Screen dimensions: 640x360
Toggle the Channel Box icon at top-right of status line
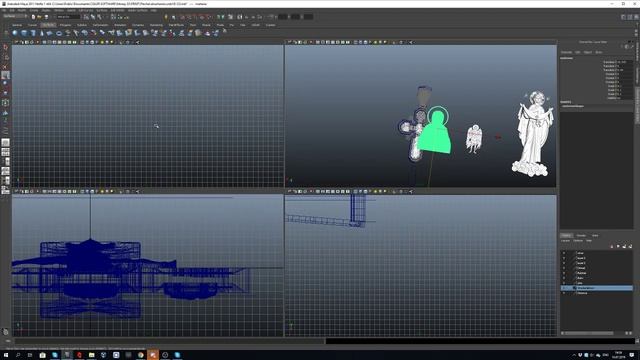click(636, 17)
